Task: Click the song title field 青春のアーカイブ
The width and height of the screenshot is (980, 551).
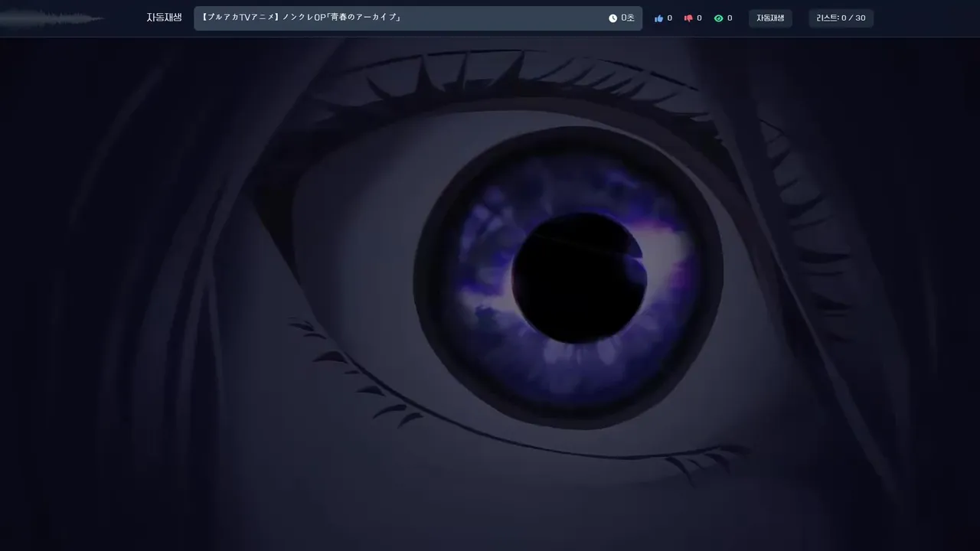Action: [x=418, y=18]
